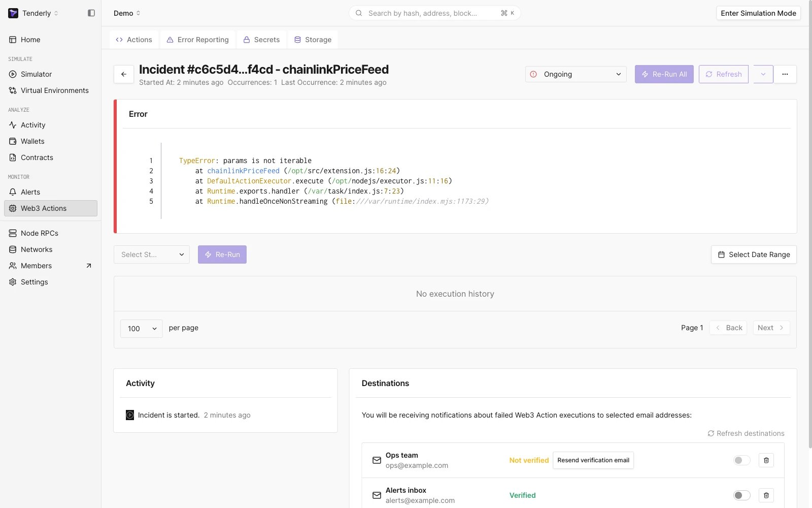Click the Ops team envelope icon

pos(377,460)
